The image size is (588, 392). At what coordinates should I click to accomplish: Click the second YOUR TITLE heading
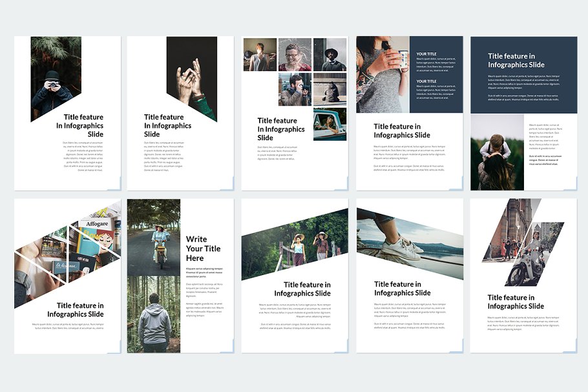pyautogui.click(x=426, y=81)
